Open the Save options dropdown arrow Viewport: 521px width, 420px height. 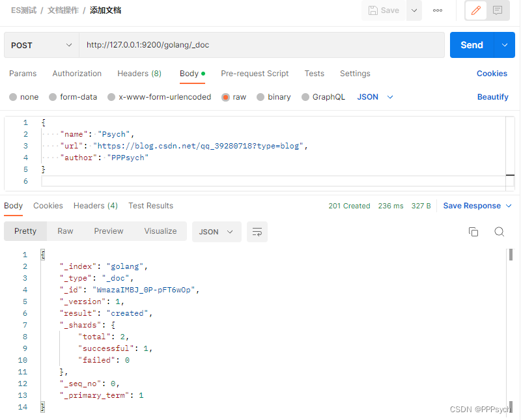[x=414, y=10]
